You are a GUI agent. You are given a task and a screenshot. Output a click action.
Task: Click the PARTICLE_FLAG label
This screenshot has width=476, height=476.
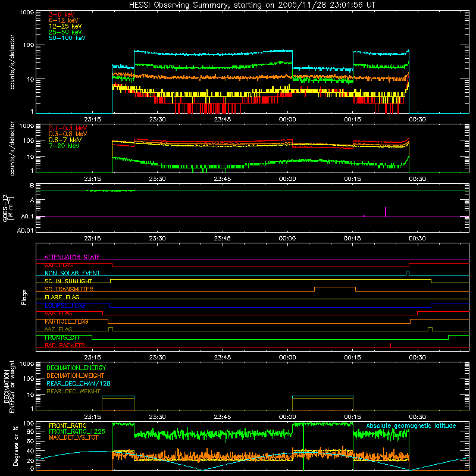67,321
